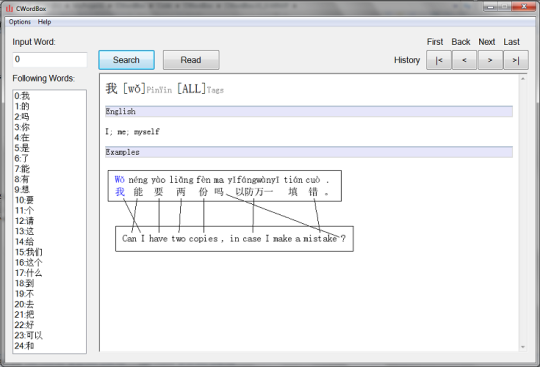Click the blue 我 character in example sentence

tap(120, 191)
